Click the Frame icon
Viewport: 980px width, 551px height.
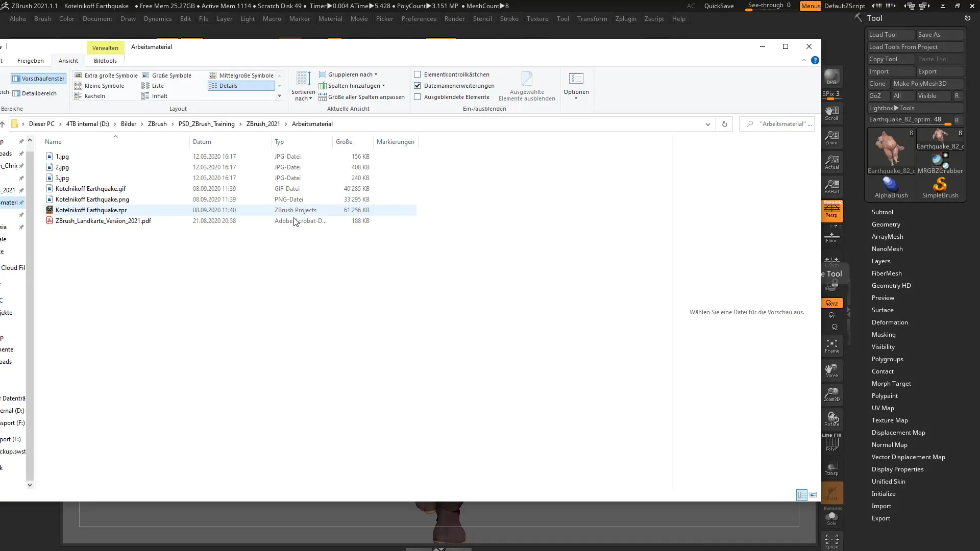(831, 346)
